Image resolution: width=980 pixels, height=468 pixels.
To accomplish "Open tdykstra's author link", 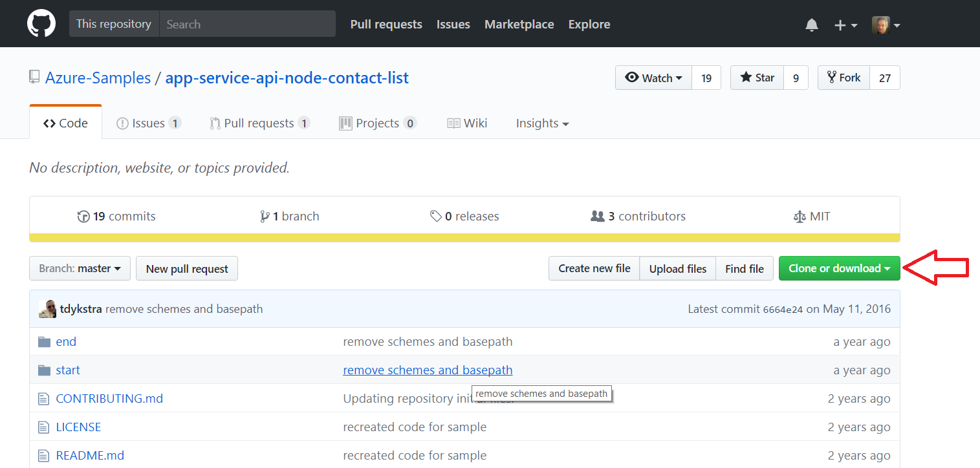I will (x=81, y=309).
